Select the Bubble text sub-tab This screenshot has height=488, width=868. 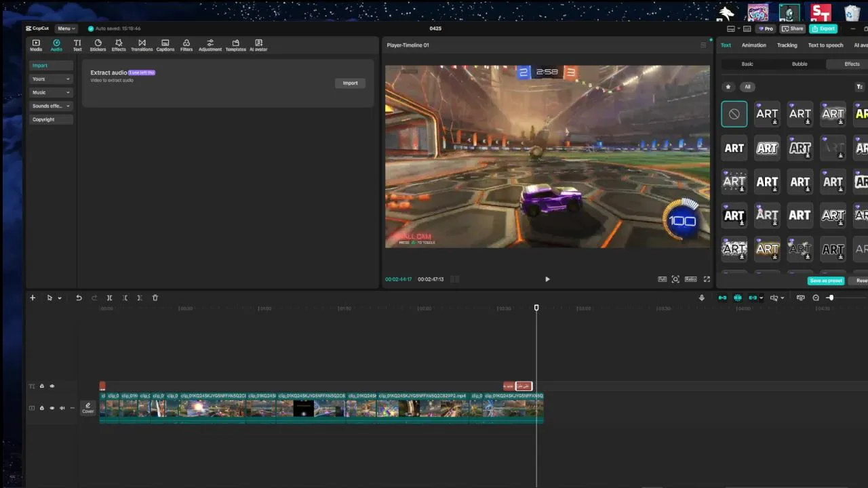800,64
